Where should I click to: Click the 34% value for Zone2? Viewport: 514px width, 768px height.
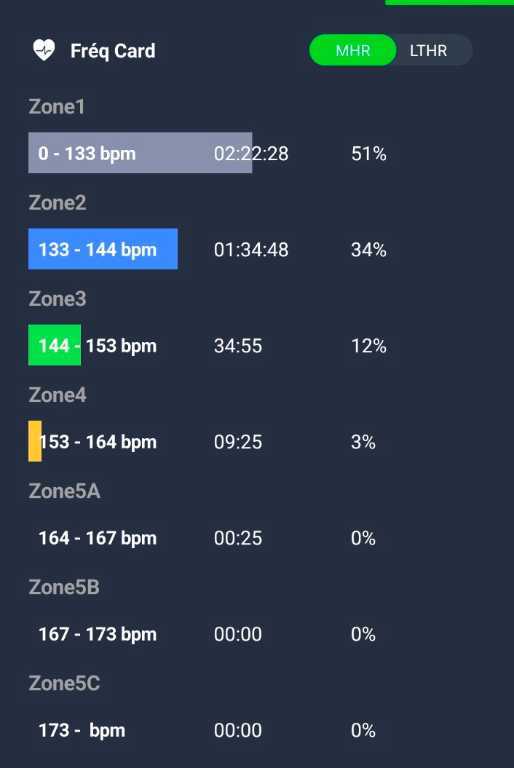tap(369, 250)
